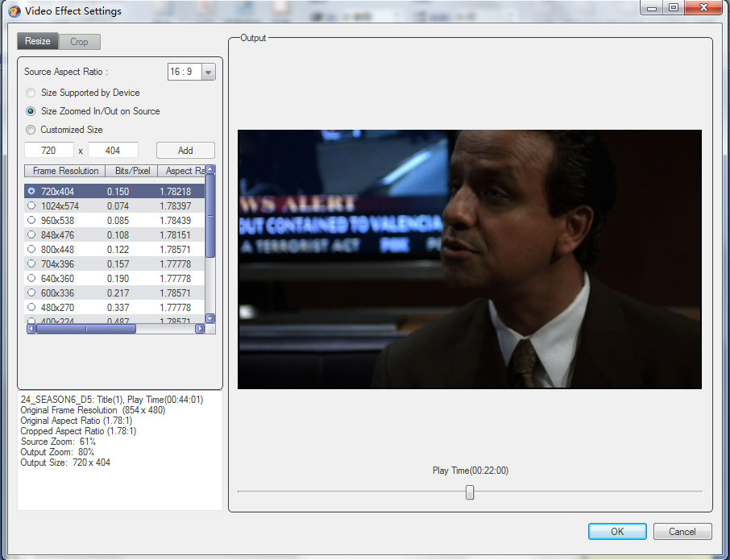Click the 24_SEASON6_D5 title info line

(112, 400)
